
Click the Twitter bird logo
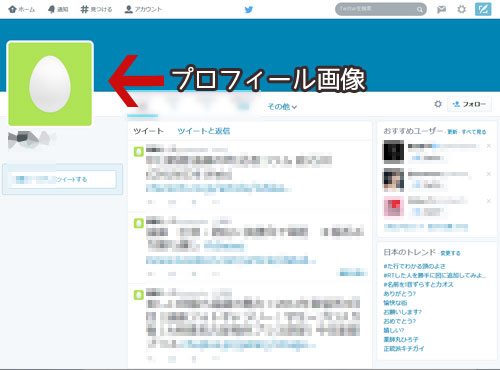click(249, 10)
